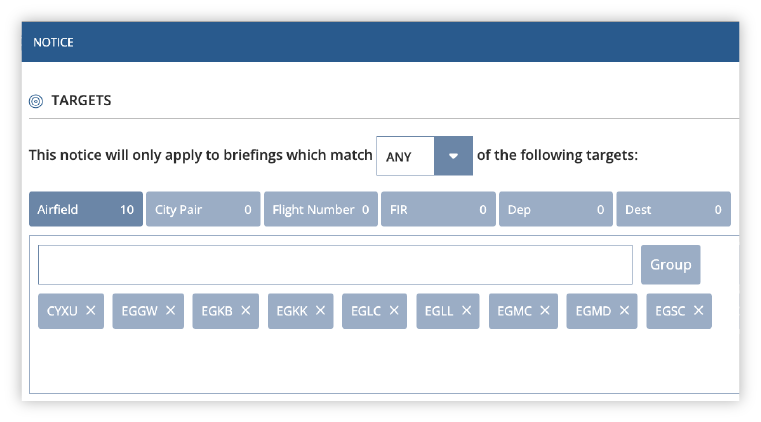
Task: Open the Dest targets tab
Action: pos(674,209)
